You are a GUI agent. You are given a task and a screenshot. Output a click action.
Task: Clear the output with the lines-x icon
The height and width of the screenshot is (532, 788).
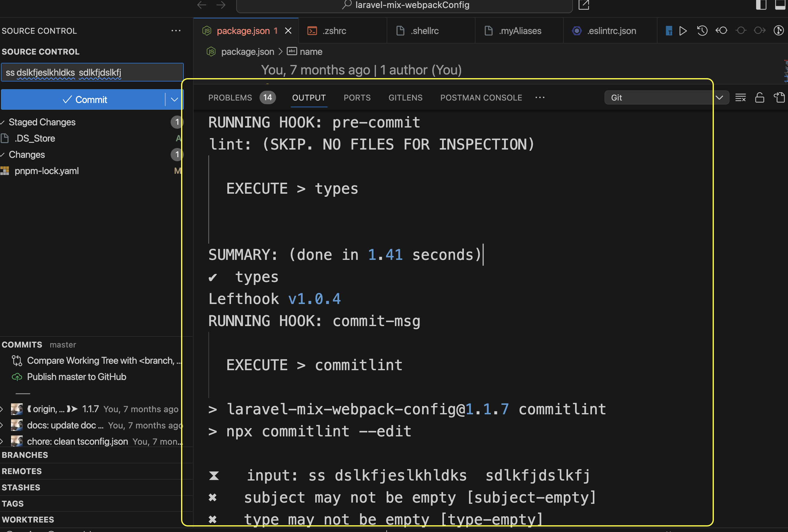pyautogui.click(x=740, y=98)
